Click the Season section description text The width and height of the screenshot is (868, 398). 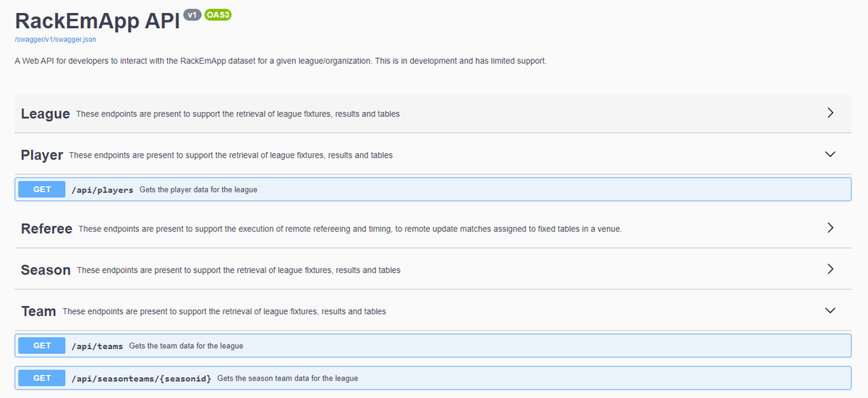coord(239,270)
